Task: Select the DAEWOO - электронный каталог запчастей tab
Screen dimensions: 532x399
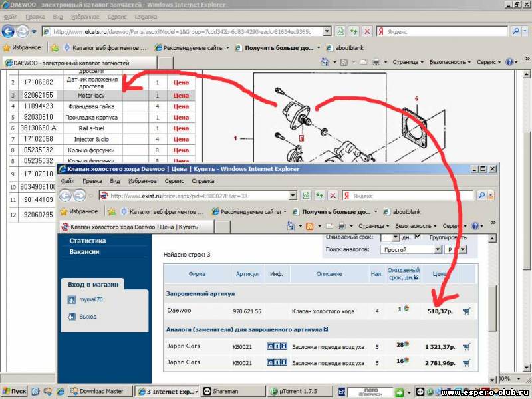Action: [80, 63]
